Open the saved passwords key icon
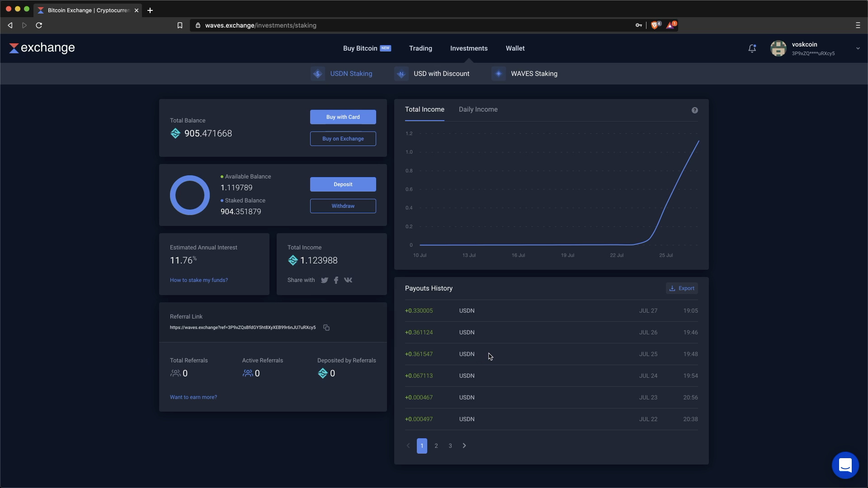The image size is (868, 488). click(x=639, y=25)
